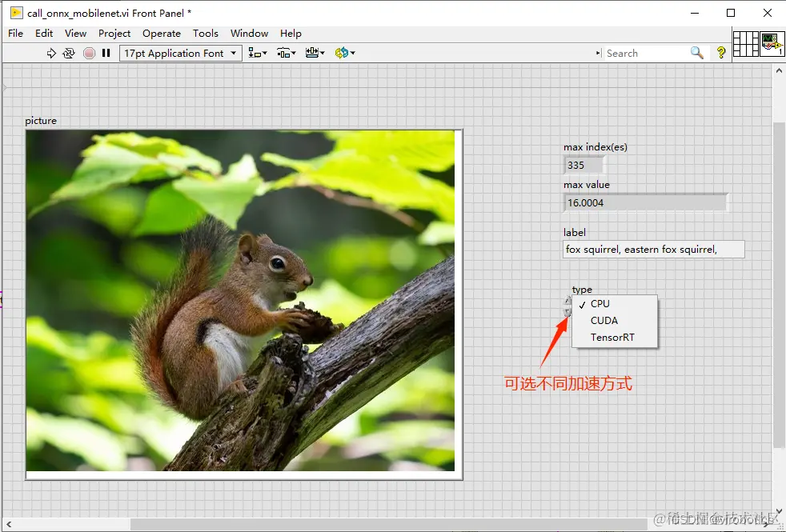This screenshot has height=532, width=786.
Task: Click the label field fox squirrel
Action: tap(654, 249)
